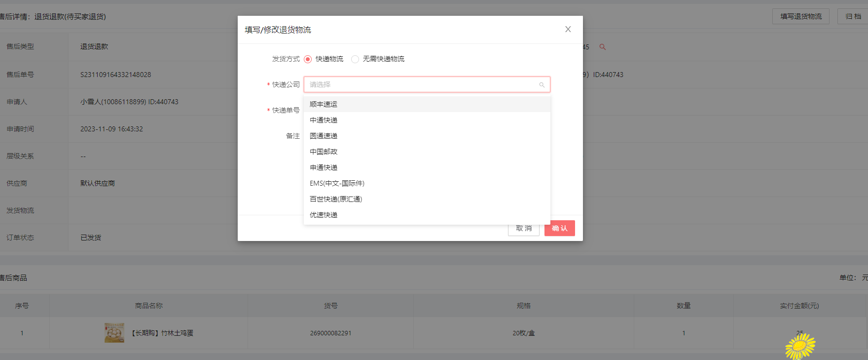
Task: Choose 中通快递 from the courier list
Action: pos(324,120)
